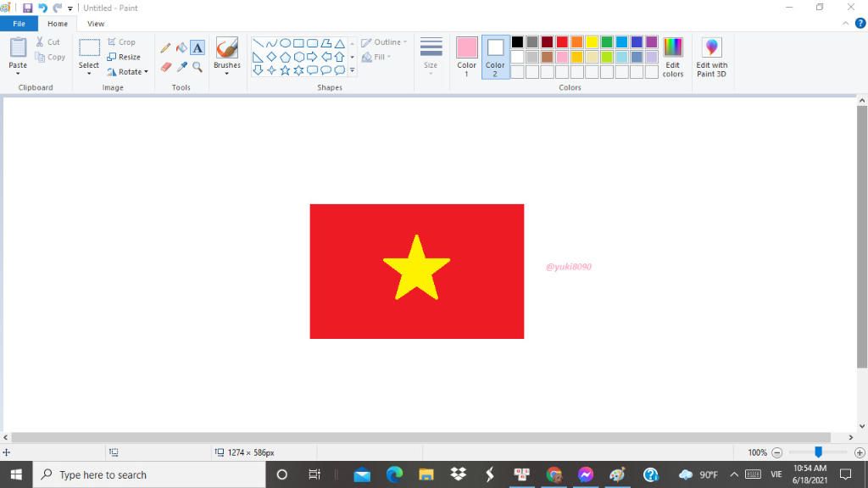868x488 pixels.
Task: Select the Pentagon shape
Action: [x=285, y=57]
